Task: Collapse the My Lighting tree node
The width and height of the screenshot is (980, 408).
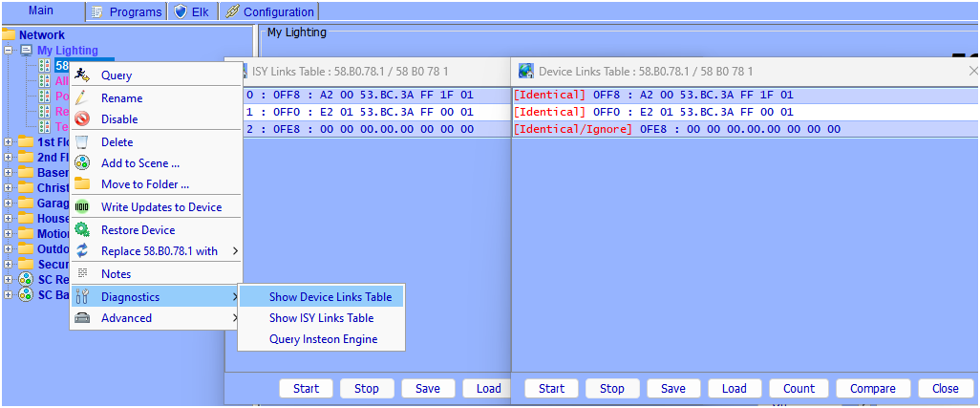Action: [x=9, y=51]
